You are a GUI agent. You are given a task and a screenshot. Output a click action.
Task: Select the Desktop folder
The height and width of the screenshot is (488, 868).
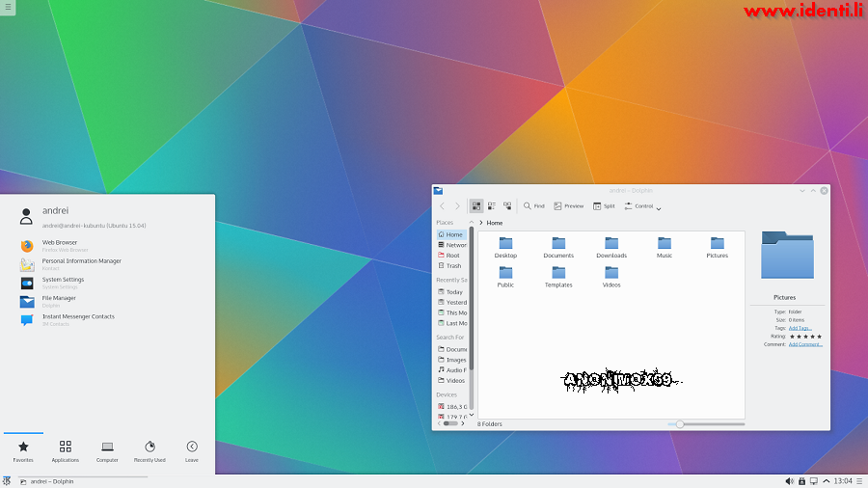coord(505,247)
